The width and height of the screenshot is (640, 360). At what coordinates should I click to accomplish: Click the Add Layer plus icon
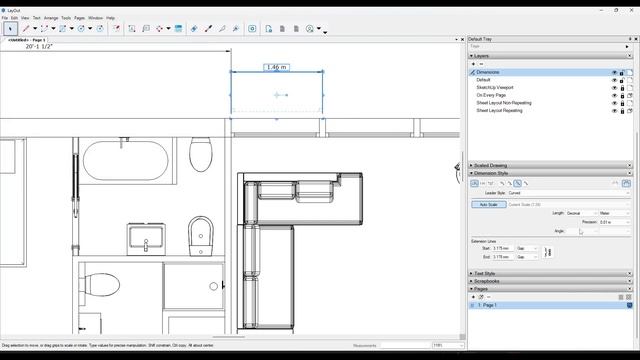click(473, 64)
